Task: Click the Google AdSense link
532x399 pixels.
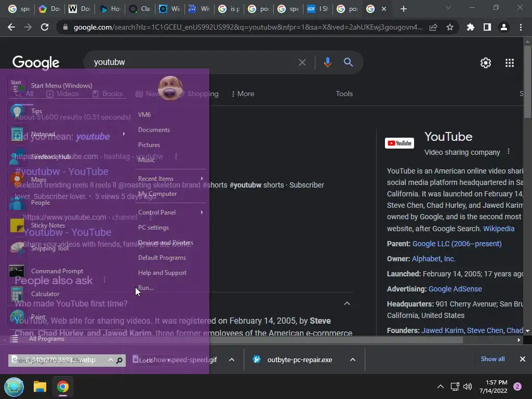Action: pyautogui.click(x=455, y=289)
